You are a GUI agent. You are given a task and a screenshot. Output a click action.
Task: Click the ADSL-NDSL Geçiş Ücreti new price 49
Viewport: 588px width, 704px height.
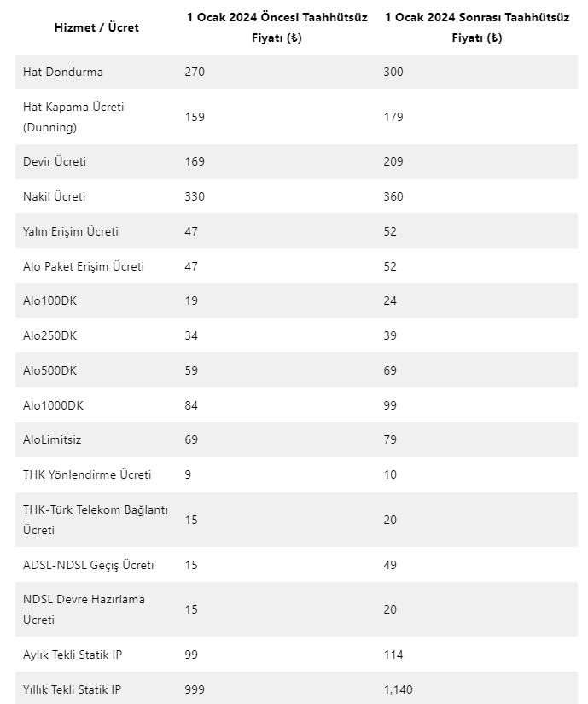coord(390,565)
